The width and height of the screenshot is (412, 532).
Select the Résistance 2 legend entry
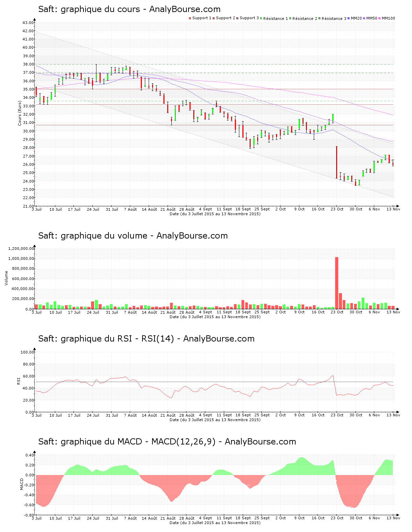303,19
